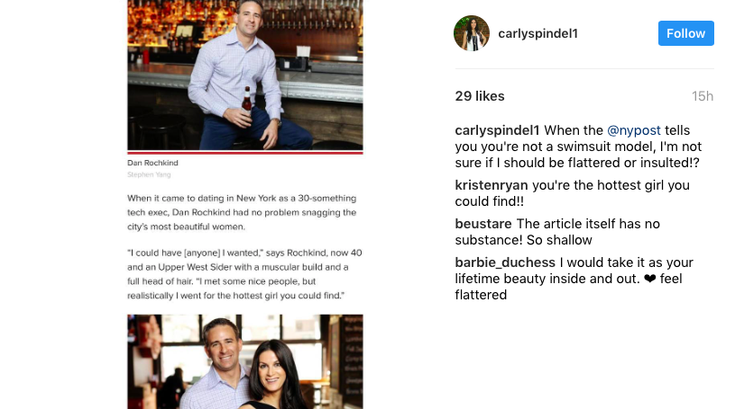Image resolution: width=735 pixels, height=409 pixels.
Task: Click the couple photo at the bottom
Action: pos(245,362)
